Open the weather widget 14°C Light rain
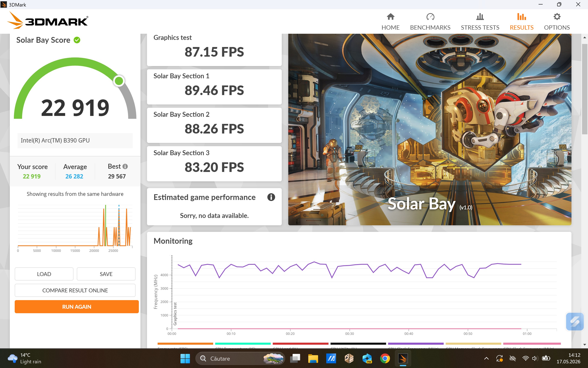Image resolution: width=588 pixels, height=368 pixels. pos(24,358)
